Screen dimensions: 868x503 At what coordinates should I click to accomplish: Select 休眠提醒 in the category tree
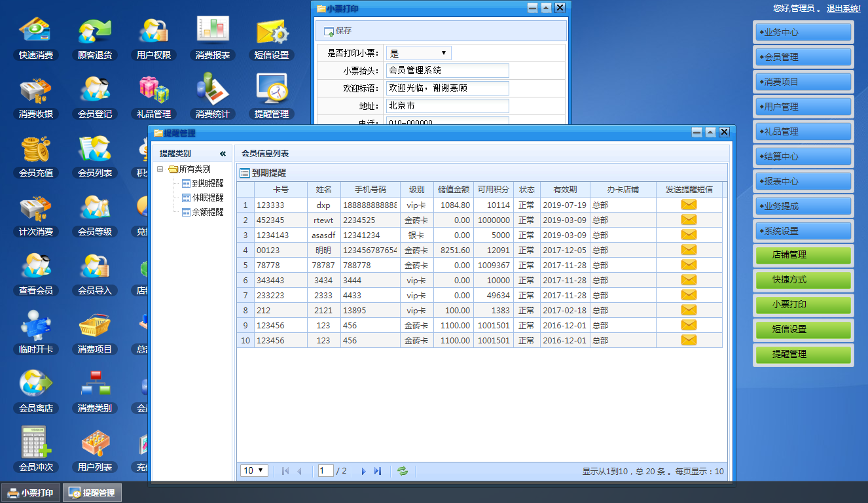click(x=207, y=198)
